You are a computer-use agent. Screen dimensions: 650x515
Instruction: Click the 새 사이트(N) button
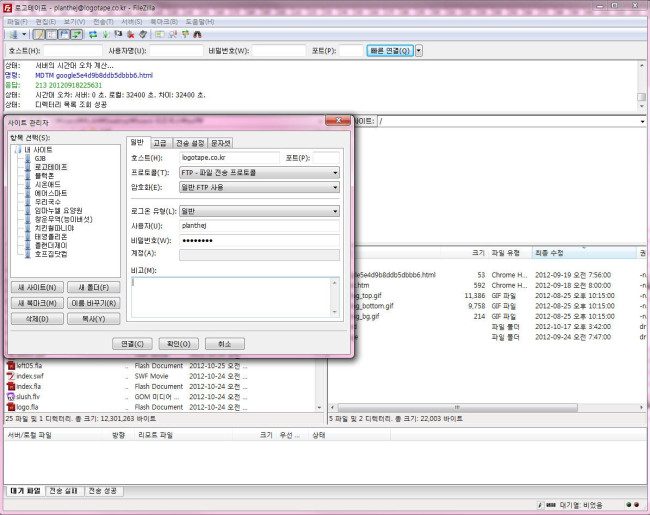pos(35,287)
